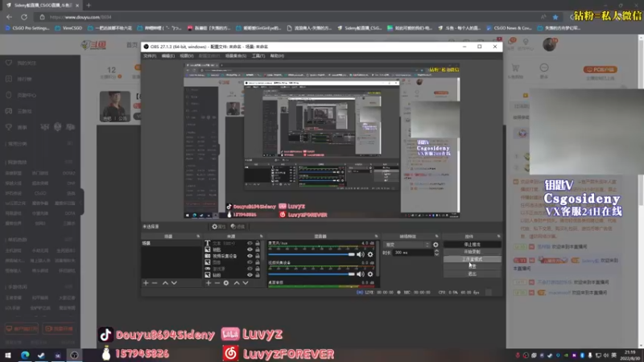Remove the selected source with the minus icon
This screenshot has width=644, height=362.
[x=217, y=283]
